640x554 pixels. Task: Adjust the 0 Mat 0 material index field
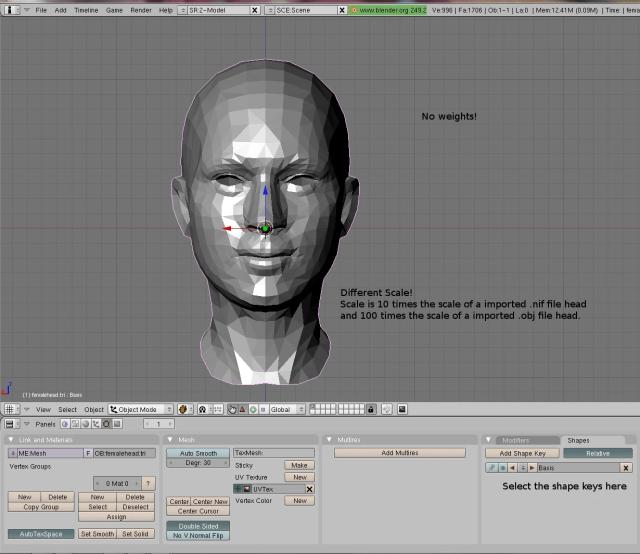117,483
